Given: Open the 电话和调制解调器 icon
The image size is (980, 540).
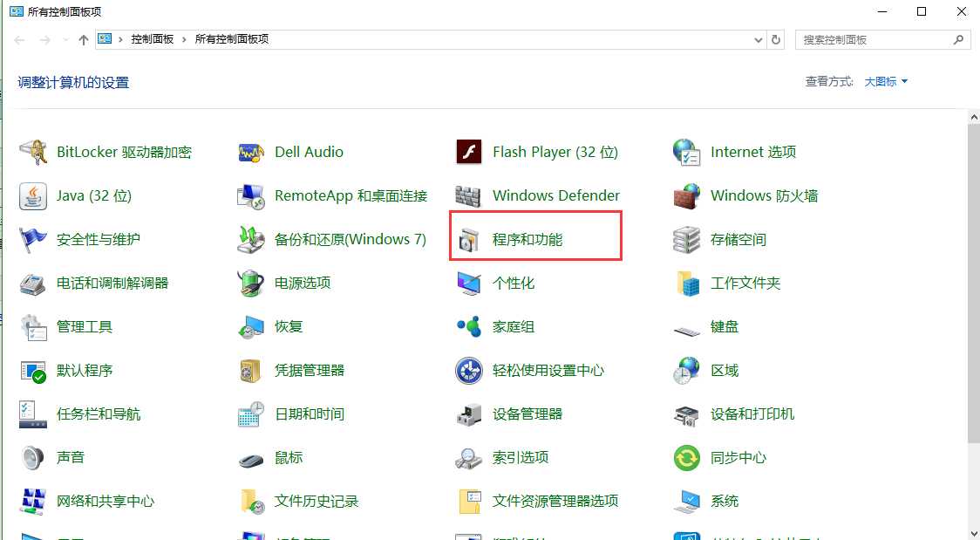Looking at the screenshot, I should [33, 284].
